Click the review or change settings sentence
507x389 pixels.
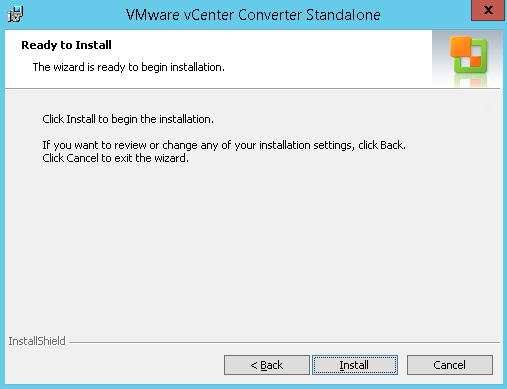[224, 145]
